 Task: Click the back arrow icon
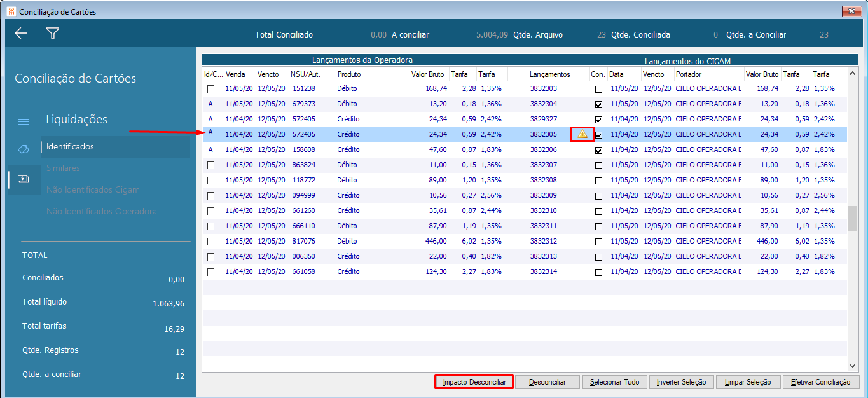click(x=21, y=34)
